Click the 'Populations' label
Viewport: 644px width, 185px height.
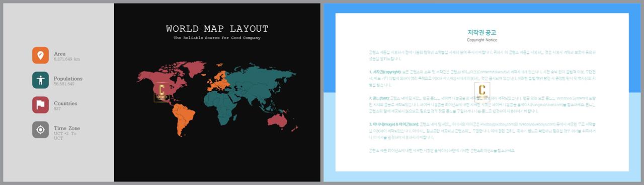click(x=68, y=79)
